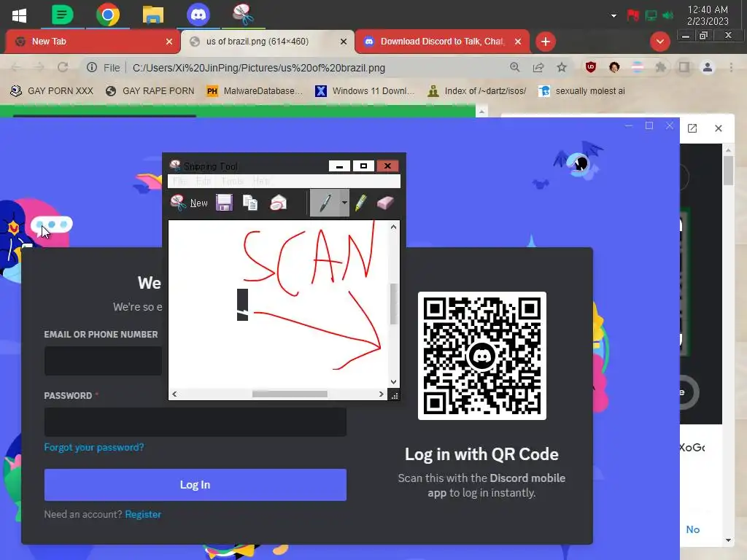Click the Password input field

tap(196, 422)
